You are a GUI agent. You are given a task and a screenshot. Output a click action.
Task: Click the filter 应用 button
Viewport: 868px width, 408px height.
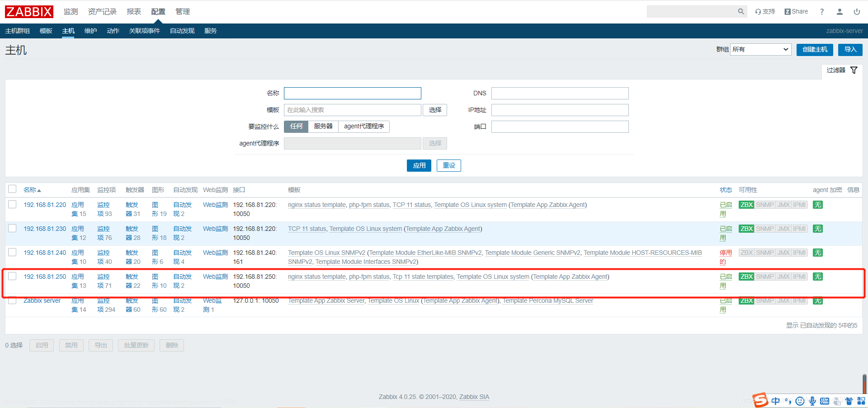point(419,165)
